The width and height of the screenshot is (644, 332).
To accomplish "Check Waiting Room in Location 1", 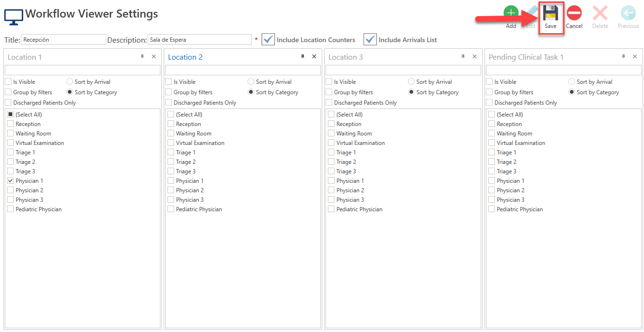I will coord(10,133).
